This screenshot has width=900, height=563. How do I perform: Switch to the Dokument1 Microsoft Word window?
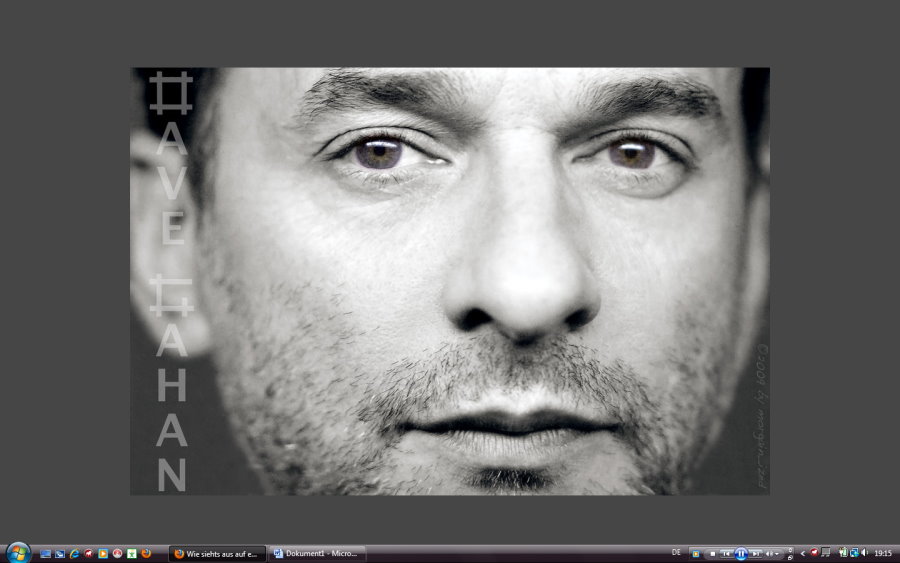coord(318,553)
